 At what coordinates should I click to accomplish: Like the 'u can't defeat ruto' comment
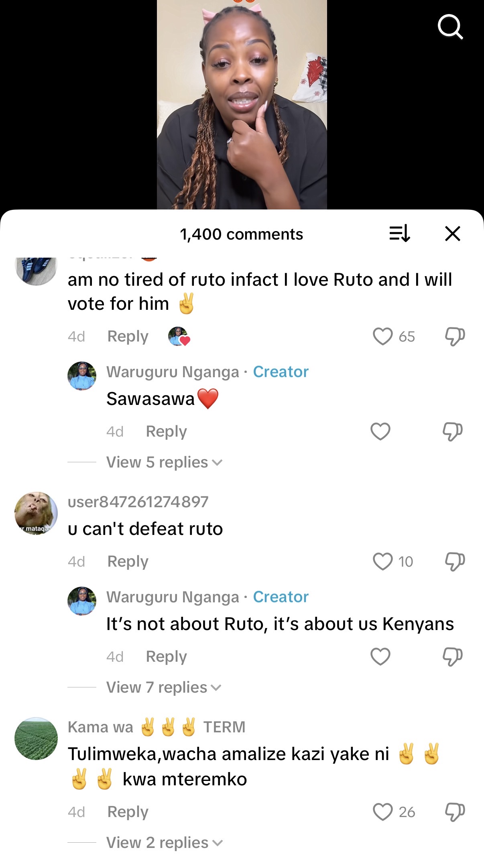(382, 561)
